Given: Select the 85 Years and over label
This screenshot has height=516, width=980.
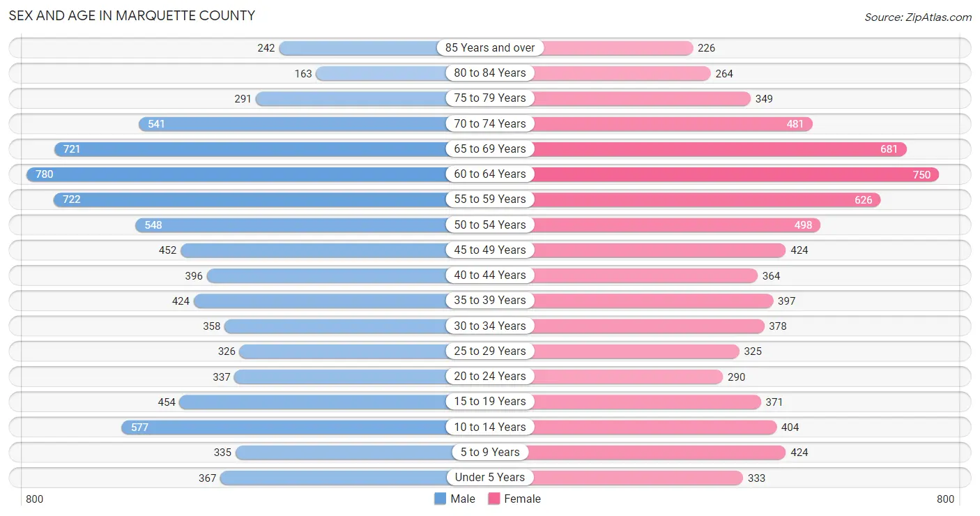Looking at the screenshot, I should pos(490,47).
